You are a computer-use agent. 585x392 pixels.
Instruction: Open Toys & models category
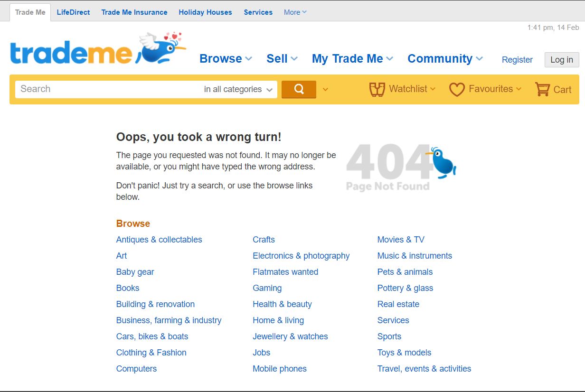pyautogui.click(x=405, y=353)
